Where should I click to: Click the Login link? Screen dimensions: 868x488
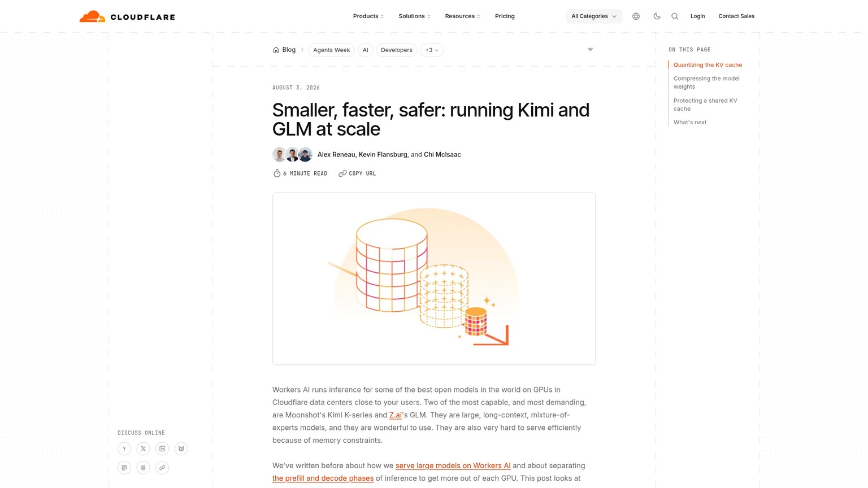click(697, 16)
